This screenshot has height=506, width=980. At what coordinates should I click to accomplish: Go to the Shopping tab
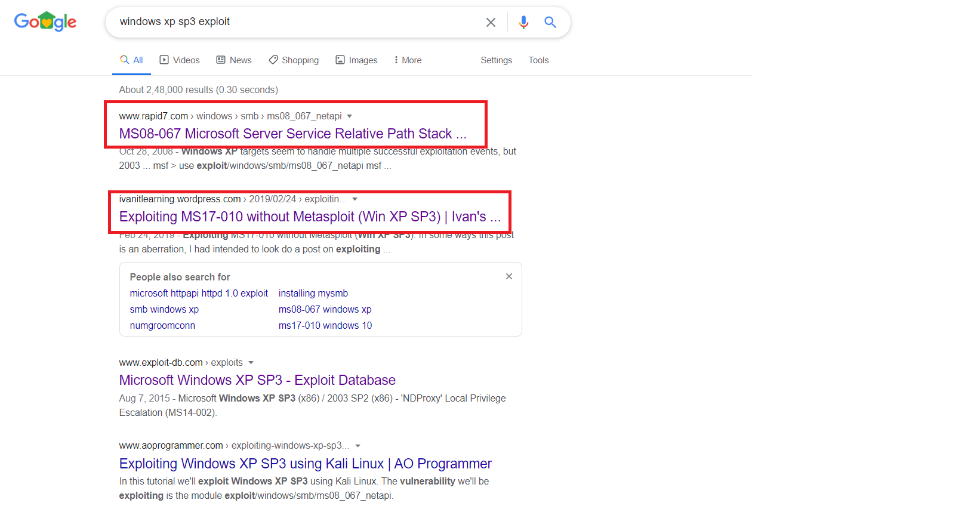coord(294,60)
